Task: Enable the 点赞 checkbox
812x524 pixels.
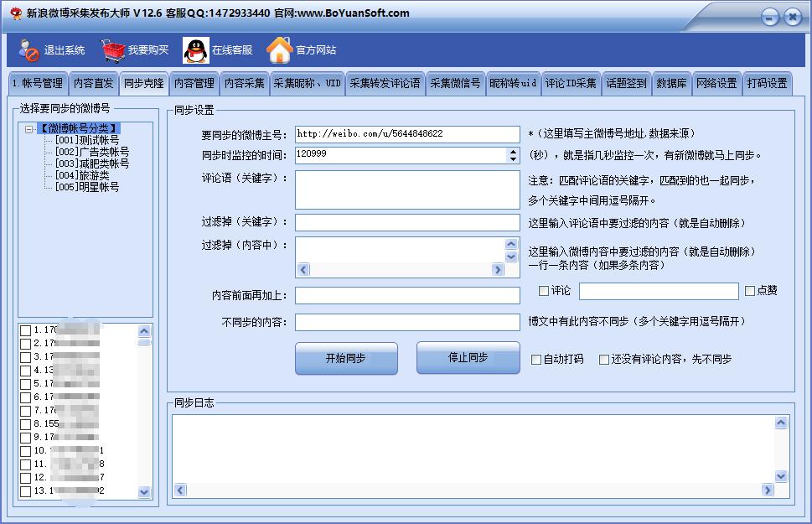Action: [x=750, y=291]
